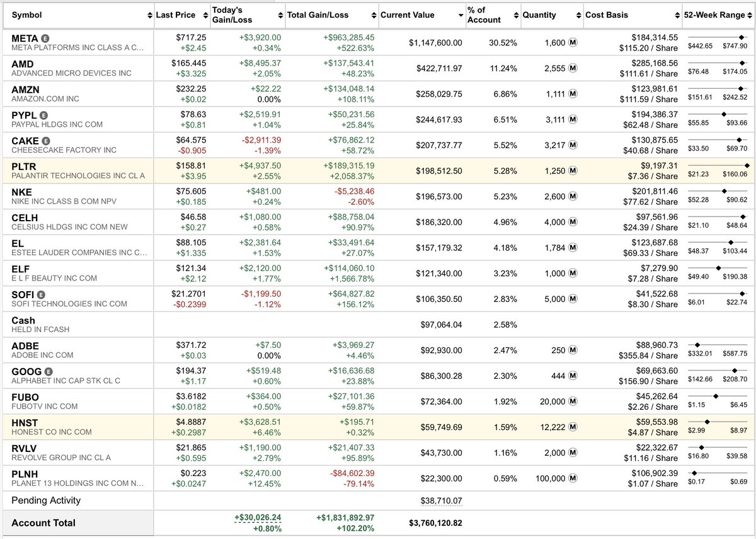Click the Pending Activity amount $38,710.07
Viewport: 756px width, 539px height.
tap(441, 501)
